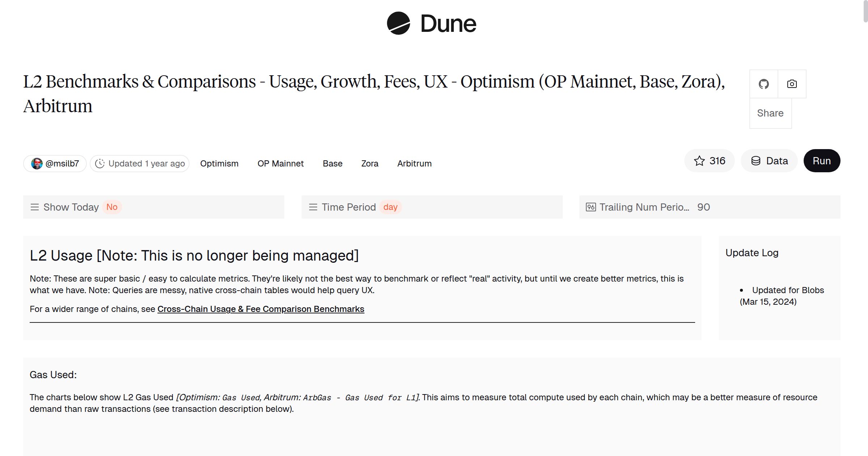Click the camera screenshot icon
The image size is (868, 456).
tap(792, 84)
